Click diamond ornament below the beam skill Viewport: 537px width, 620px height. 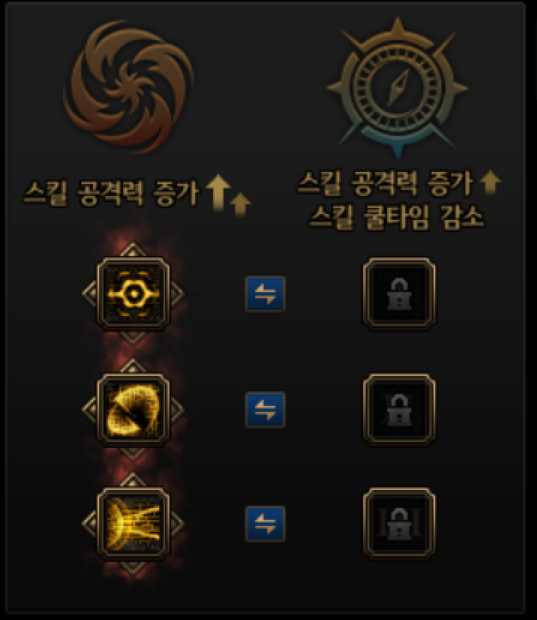pos(133,568)
